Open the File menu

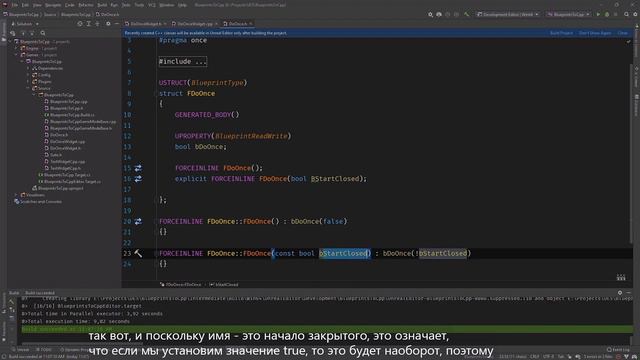[x=15, y=5]
